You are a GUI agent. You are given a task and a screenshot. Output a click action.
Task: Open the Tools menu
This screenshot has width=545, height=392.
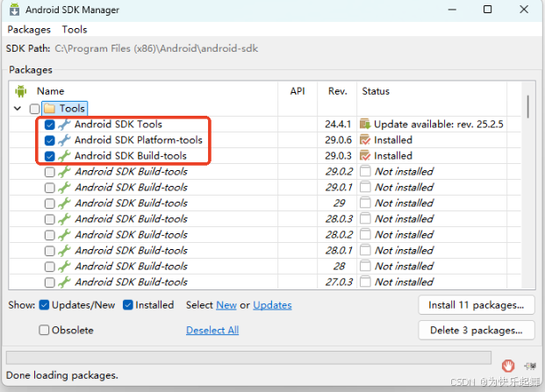[x=75, y=30]
